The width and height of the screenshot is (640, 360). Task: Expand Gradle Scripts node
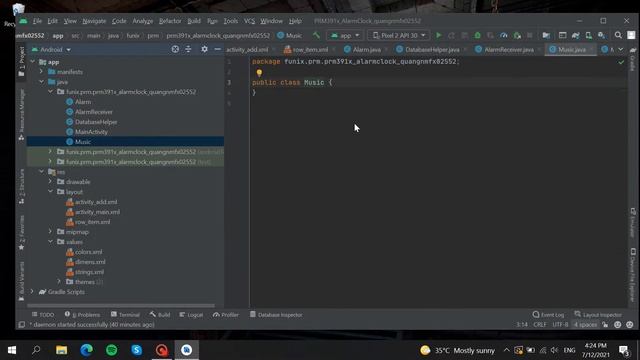tap(32, 292)
